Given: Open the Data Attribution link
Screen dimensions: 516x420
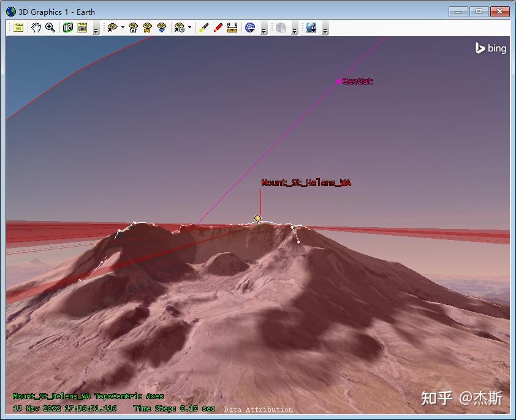Looking at the screenshot, I should (x=259, y=410).
